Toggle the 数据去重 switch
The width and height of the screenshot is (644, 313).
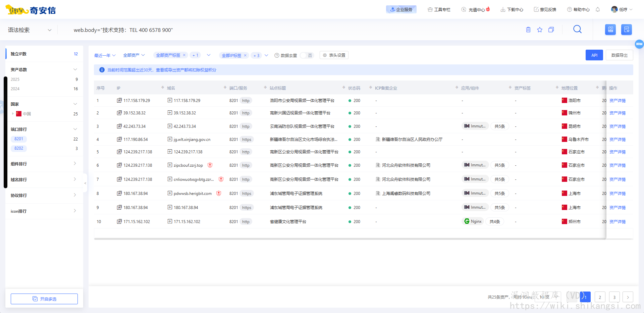click(x=307, y=55)
